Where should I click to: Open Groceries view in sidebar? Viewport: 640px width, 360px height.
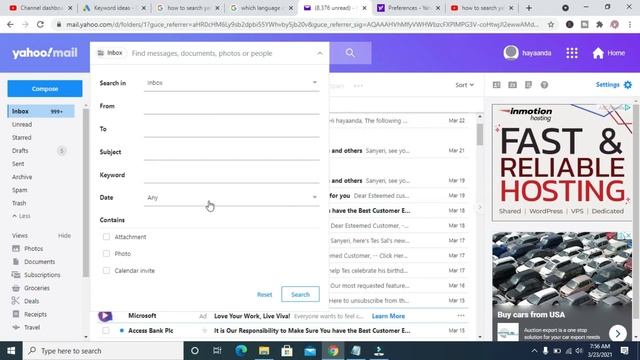[31, 288]
